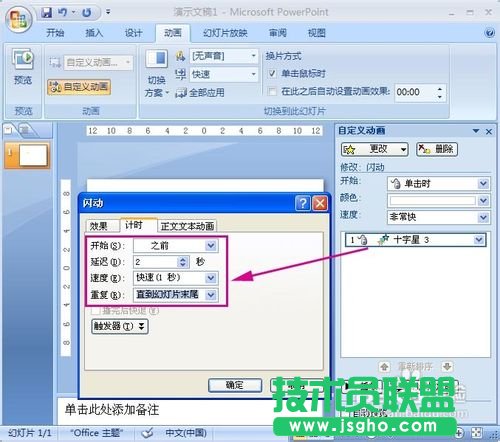This screenshot has width=500, height=442.
Task: Click Custom Animation (自定义动画) ribbon button
Action: pyautogui.click(x=79, y=87)
